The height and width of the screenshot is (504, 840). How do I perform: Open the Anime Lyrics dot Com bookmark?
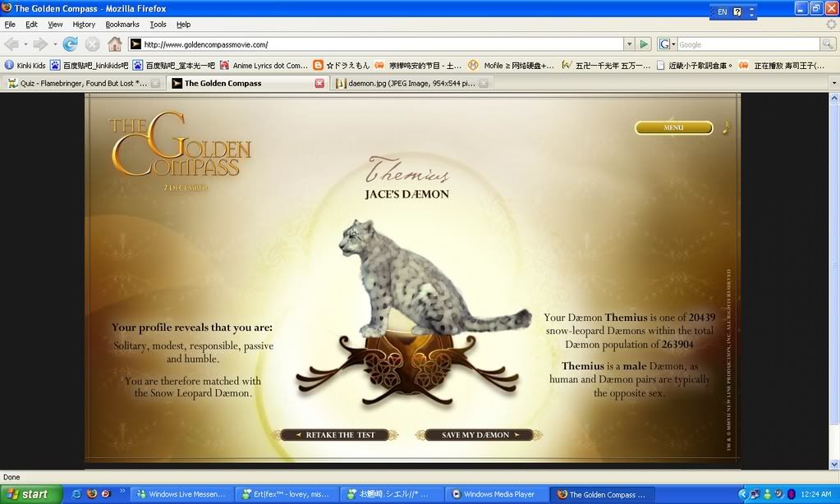click(x=264, y=65)
